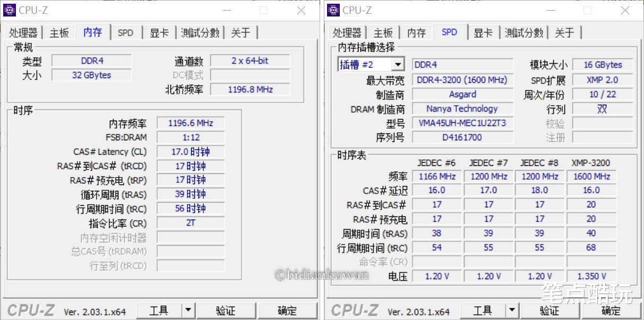Image resolution: width=644 pixels, height=320 pixels.
Task: Click the CPU-Z version text in right status bar
Action: coord(419,311)
